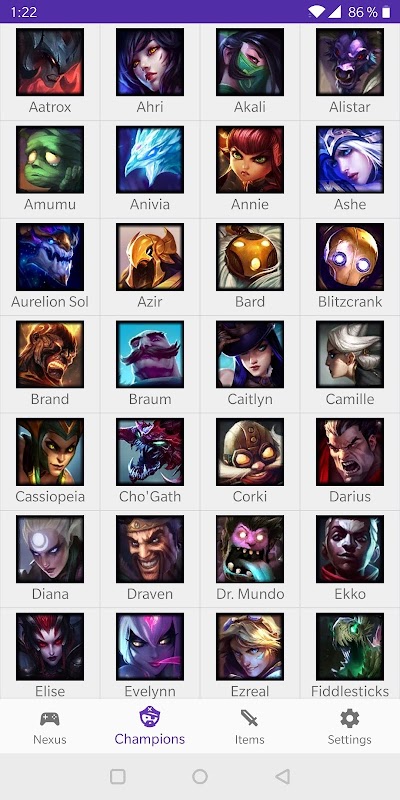Image resolution: width=400 pixels, height=800 pixels.
Task: Select the Aatrox champion portrait
Action: tap(50, 62)
